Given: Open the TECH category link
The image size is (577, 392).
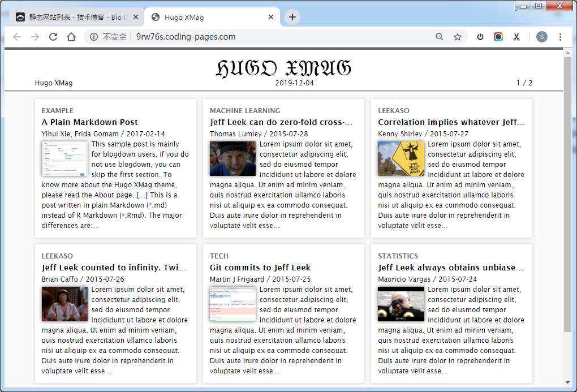Looking at the screenshot, I should pos(219,256).
